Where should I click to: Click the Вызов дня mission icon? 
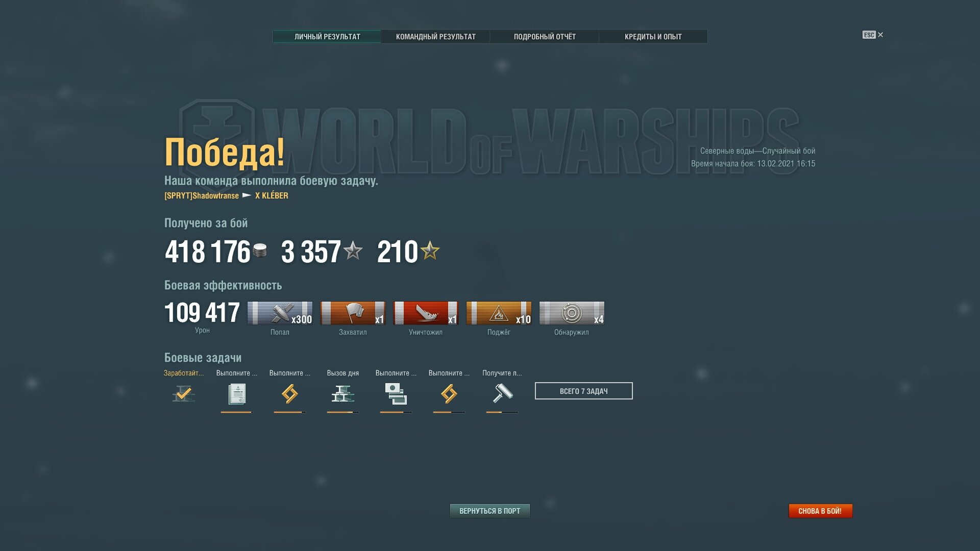pos(343,394)
